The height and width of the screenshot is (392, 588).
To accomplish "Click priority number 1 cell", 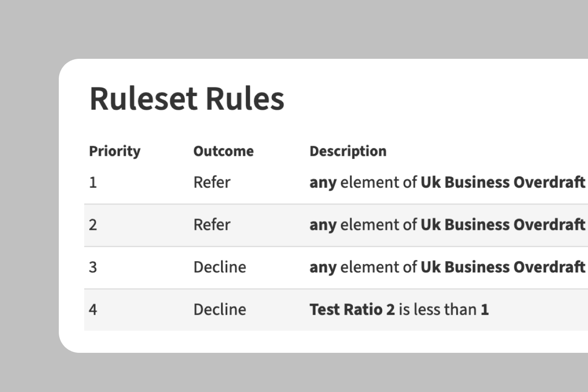I will tap(93, 183).
